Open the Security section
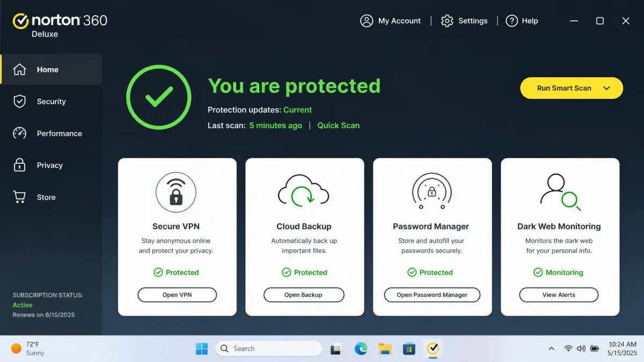This screenshot has width=644, height=362. pos(51,101)
